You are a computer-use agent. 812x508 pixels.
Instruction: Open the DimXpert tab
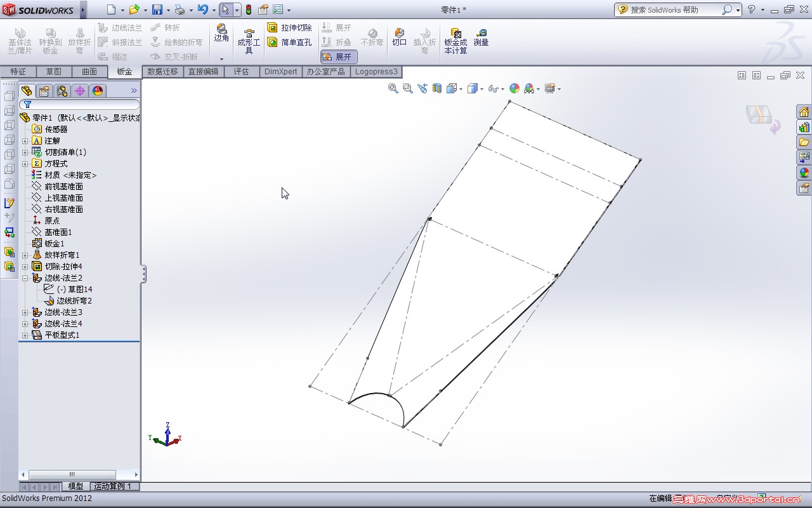point(280,72)
